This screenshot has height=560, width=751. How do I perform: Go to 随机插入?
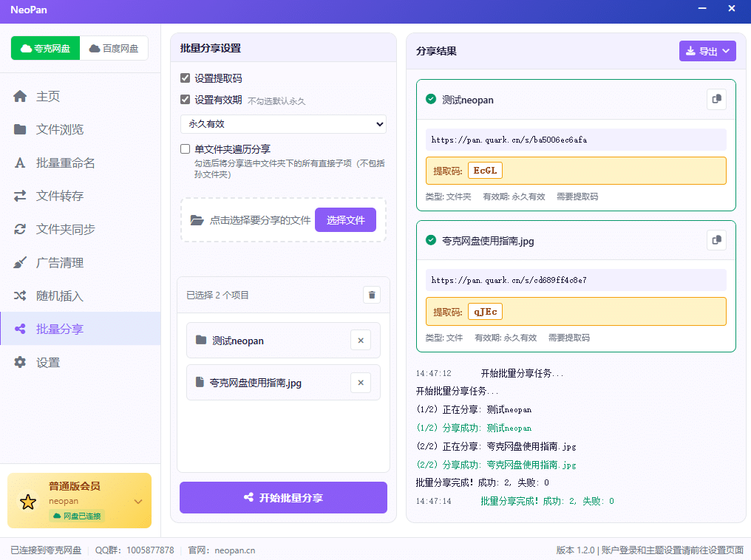coord(81,296)
